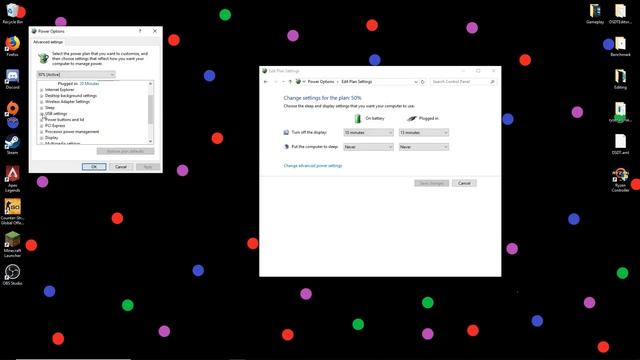Click Cancel in Edit Plan Settings

[464, 183]
